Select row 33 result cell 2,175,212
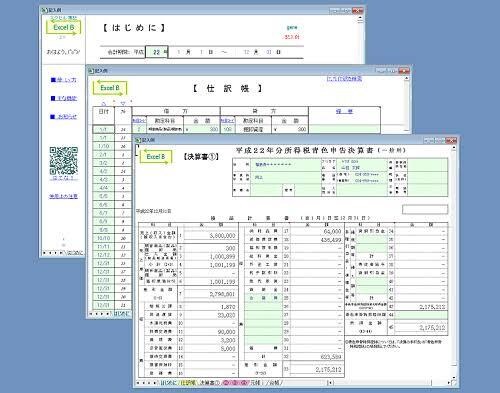The height and width of the screenshot is (393, 500). tap(316, 370)
